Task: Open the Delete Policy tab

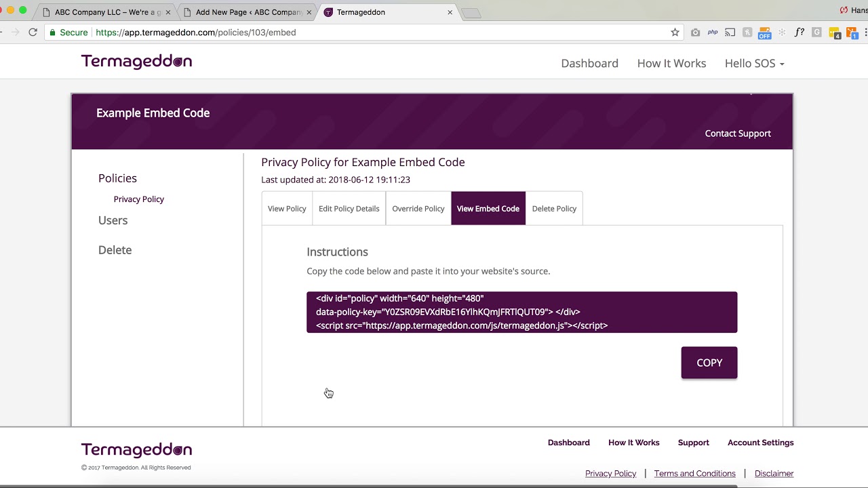Action: point(554,209)
